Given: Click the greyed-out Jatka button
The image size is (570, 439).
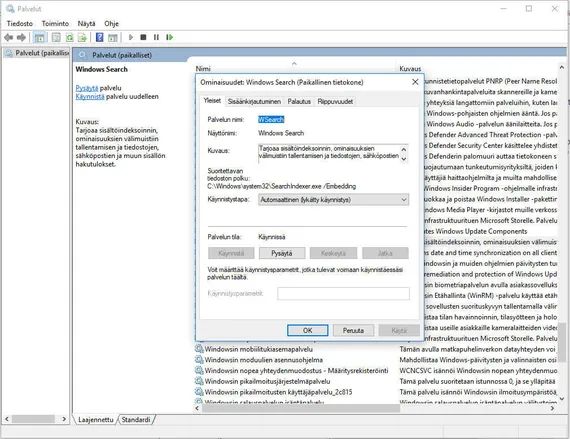Looking at the screenshot, I should [385, 253].
